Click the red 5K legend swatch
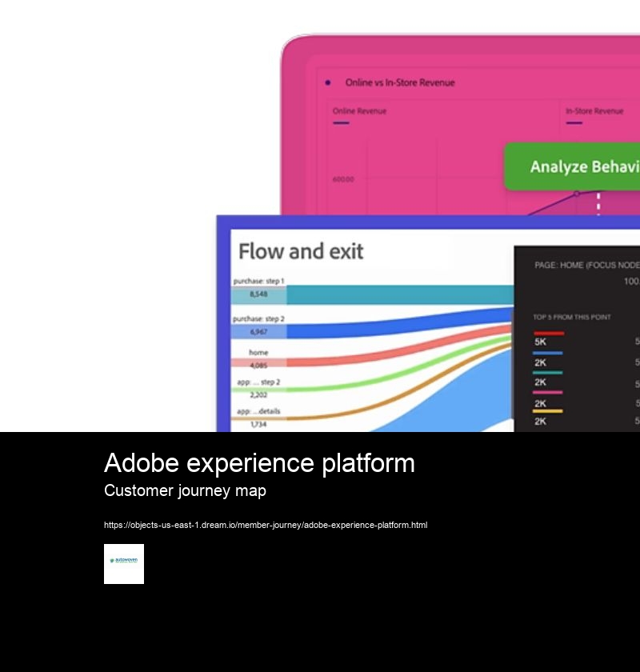 pyautogui.click(x=549, y=333)
